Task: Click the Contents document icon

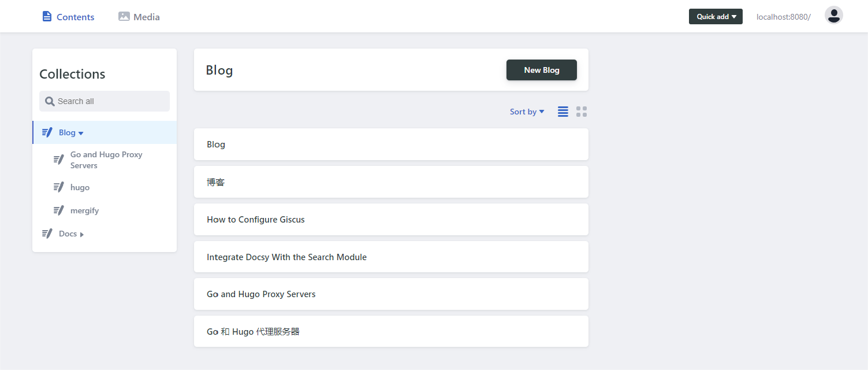Action: pyautogui.click(x=47, y=16)
